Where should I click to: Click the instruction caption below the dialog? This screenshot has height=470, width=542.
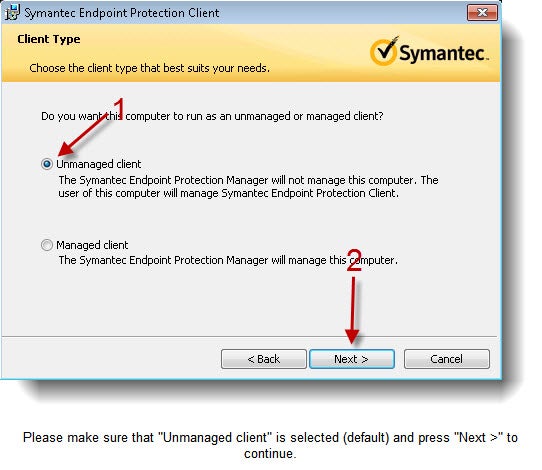click(270, 445)
